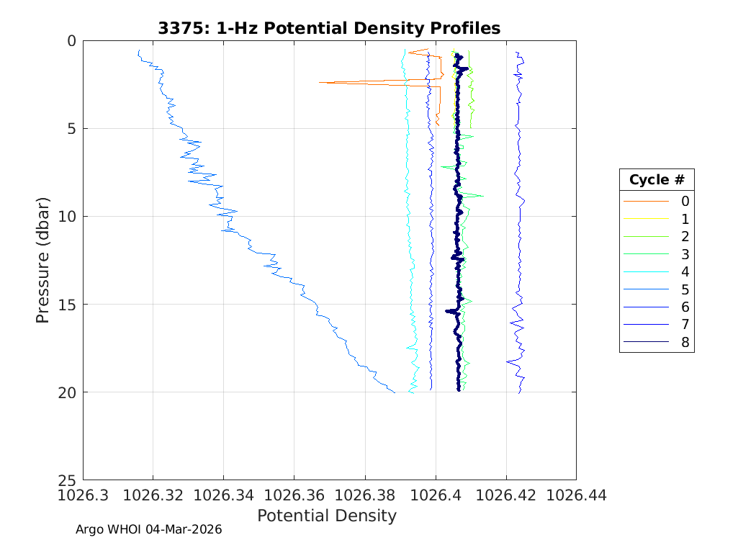Click legend entry label '4'
Screen dimensions: 756x540
click(685, 271)
